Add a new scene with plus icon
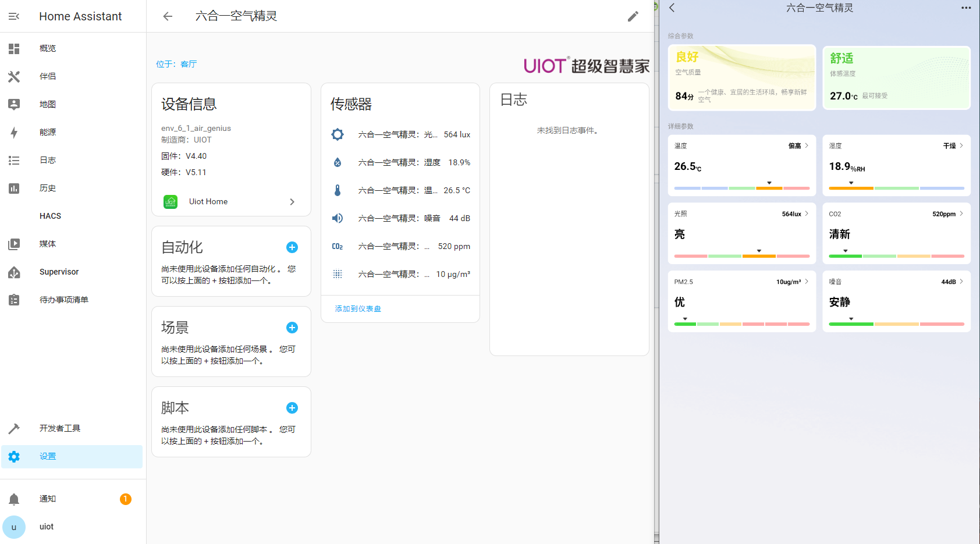 tap(292, 328)
